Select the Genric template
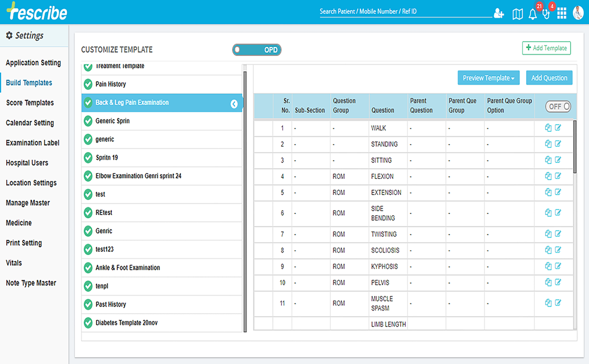The image size is (589, 364). tap(162, 231)
